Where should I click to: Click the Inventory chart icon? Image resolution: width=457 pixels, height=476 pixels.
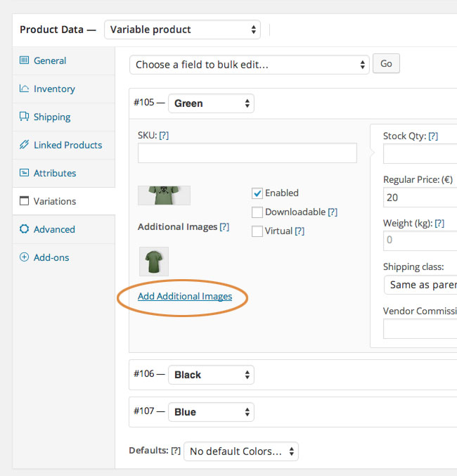(25, 89)
